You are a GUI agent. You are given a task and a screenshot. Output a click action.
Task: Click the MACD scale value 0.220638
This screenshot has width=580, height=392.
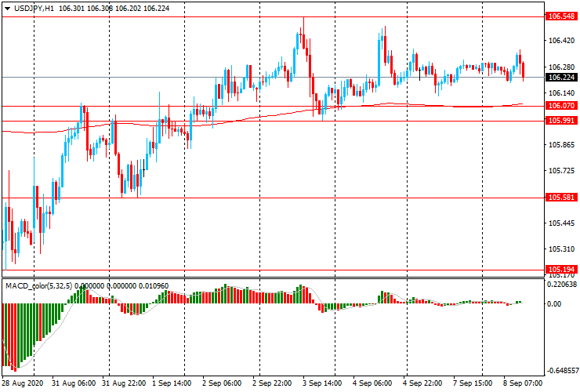pos(562,285)
